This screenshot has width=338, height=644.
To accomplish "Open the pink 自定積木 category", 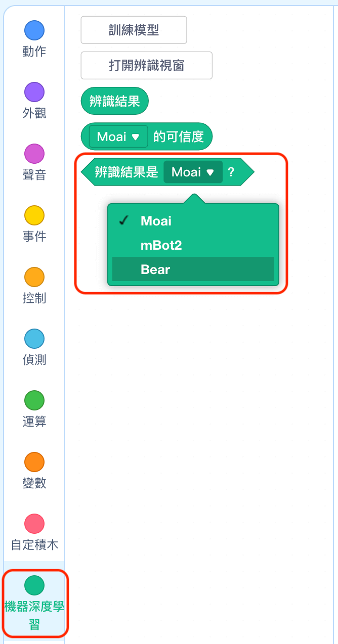I will pyautogui.click(x=34, y=524).
